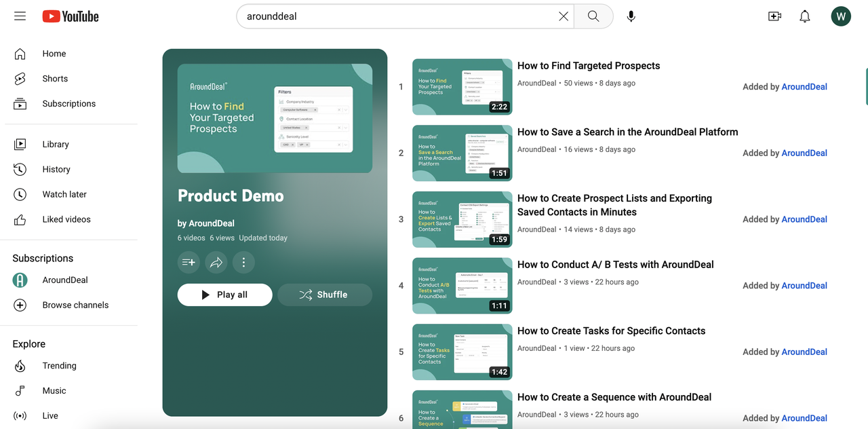
Task: Type in the search input field
Action: [x=400, y=16]
